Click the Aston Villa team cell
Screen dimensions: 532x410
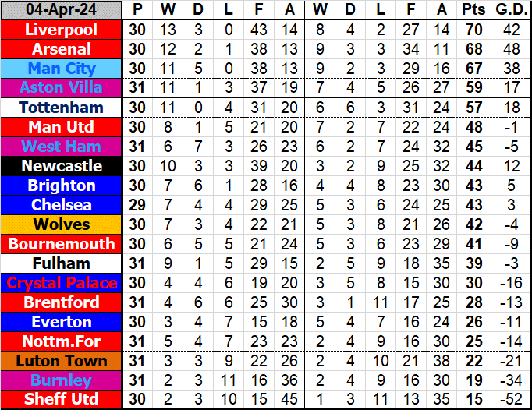click(x=62, y=88)
